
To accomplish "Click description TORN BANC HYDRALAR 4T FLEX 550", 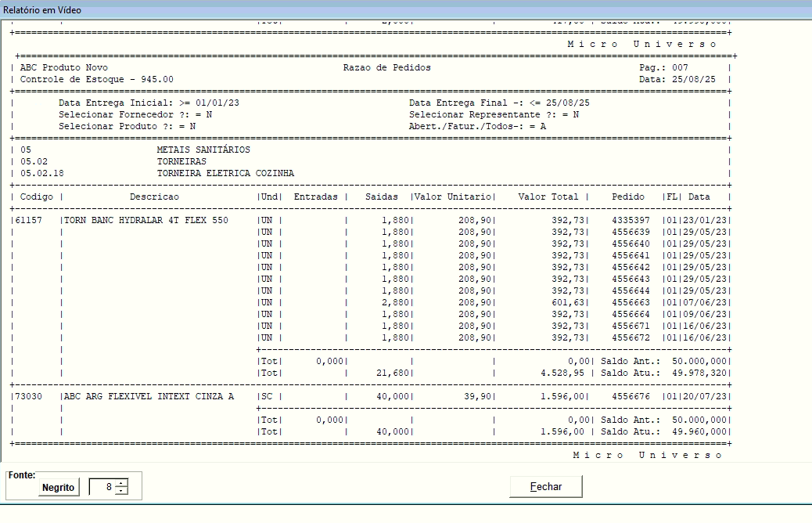I will 146,220.
